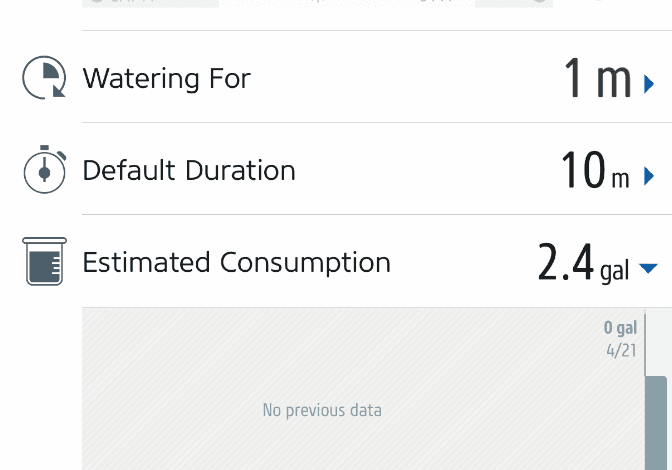
Task: Collapse Estimated Consumption using the down arrow
Action: click(x=648, y=268)
